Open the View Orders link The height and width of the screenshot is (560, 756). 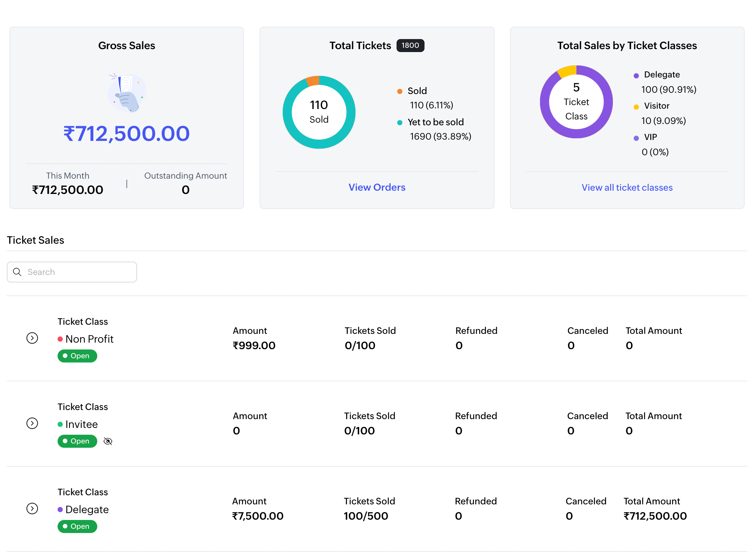pos(377,187)
